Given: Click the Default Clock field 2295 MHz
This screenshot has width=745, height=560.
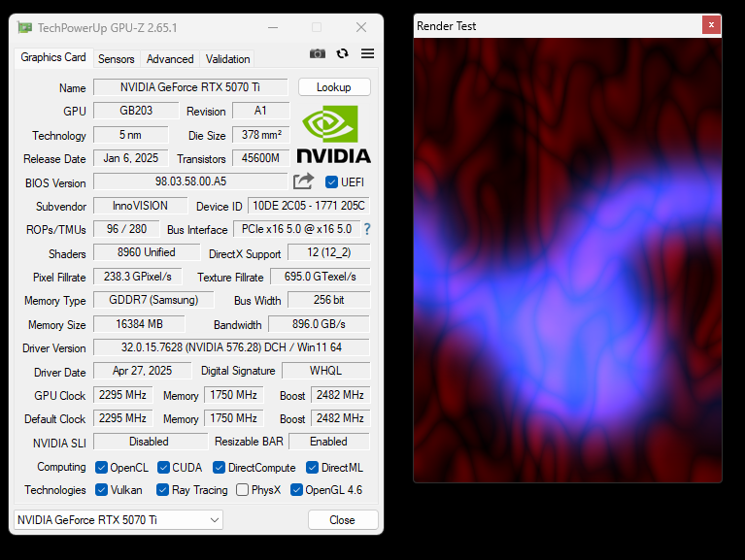Looking at the screenshot, I should coord(123,418).
